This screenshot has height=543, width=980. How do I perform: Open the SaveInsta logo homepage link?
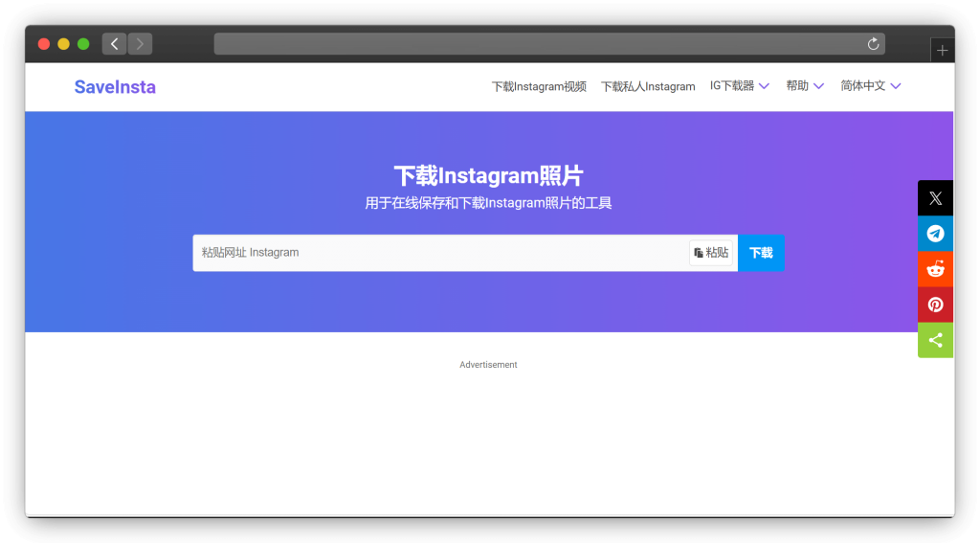[x=115, y=87]
